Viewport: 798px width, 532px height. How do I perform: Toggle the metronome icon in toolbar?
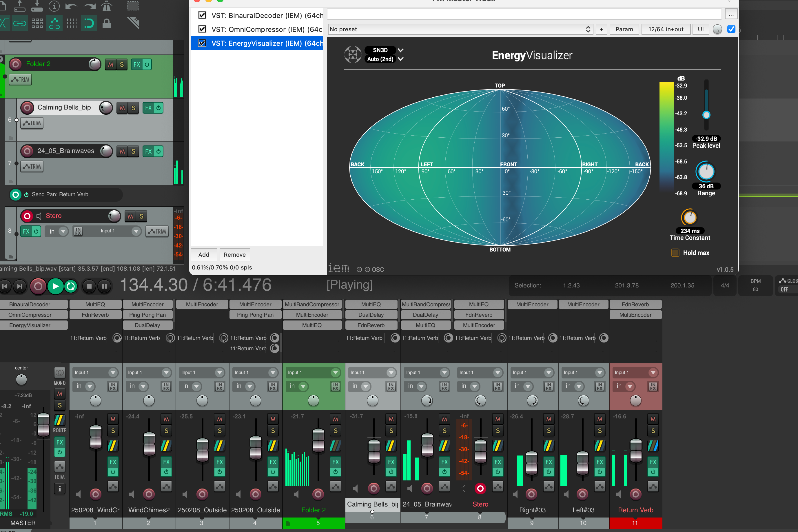coord(107,6)
